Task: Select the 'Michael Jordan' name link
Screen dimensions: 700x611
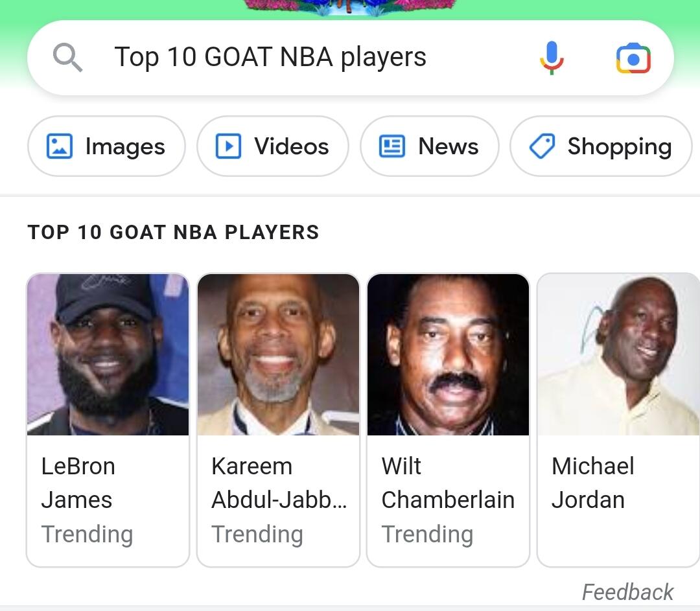Action: [592, 483]
